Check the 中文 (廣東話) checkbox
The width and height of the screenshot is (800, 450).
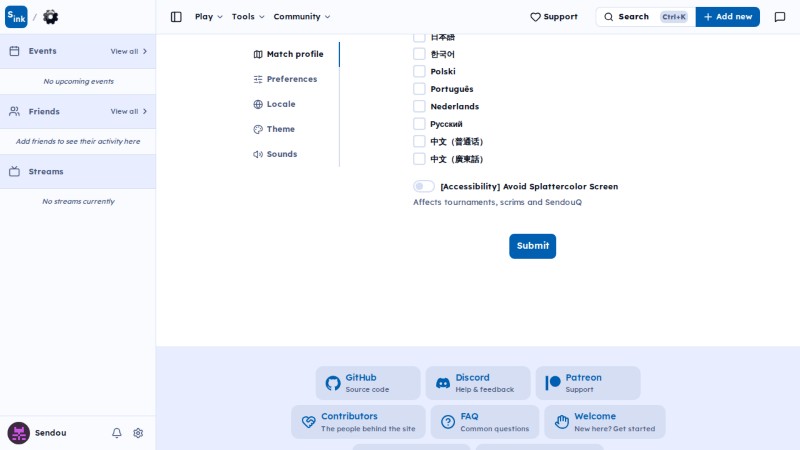click(x=419, y=159)
